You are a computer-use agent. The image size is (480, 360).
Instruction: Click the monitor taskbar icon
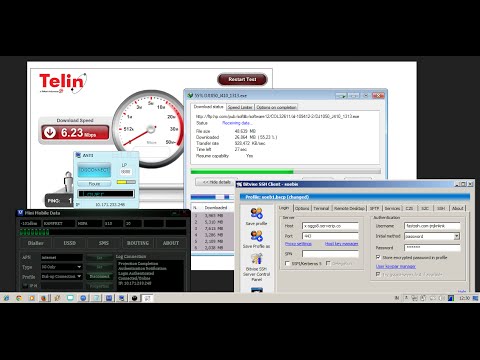tap(70, 298)
